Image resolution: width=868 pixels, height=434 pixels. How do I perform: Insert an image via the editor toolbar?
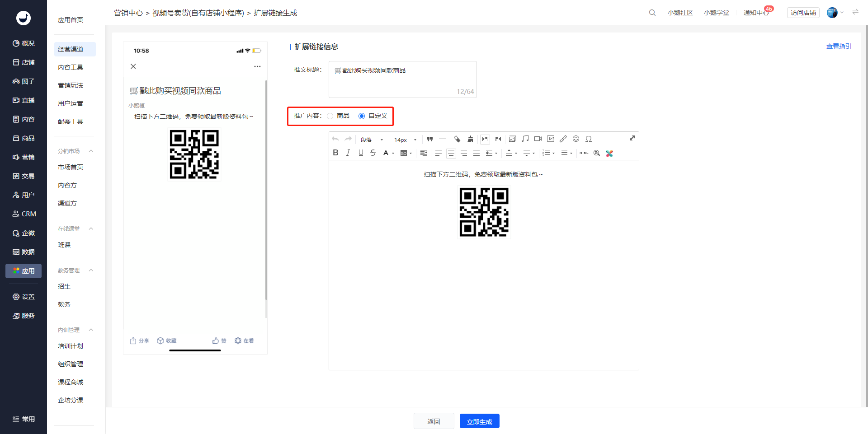(x=512, y=139)
